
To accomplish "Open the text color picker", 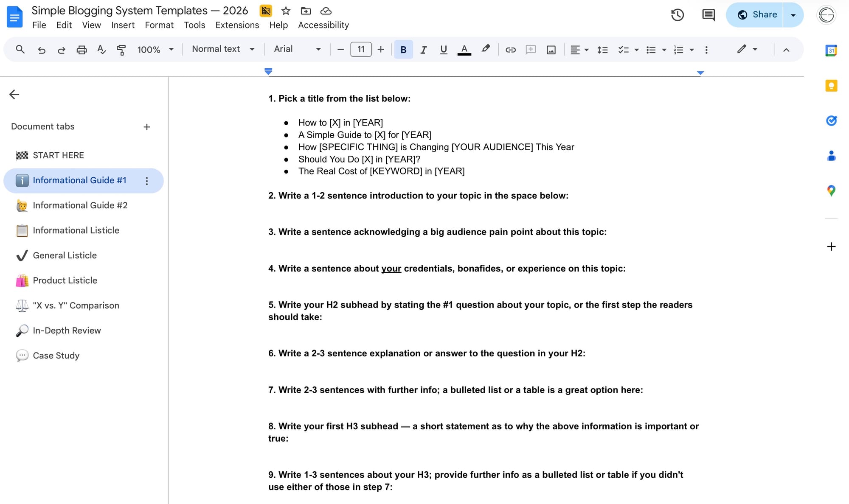I will coord(464,50).
